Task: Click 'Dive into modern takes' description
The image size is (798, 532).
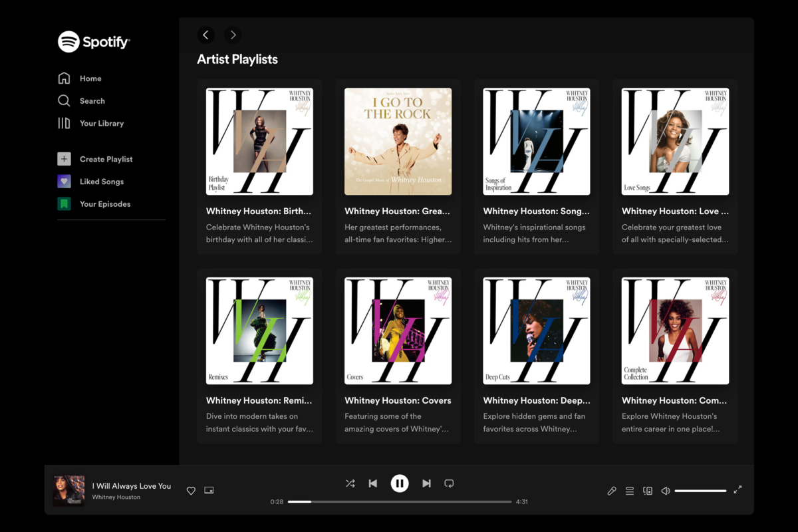Action: click(259, 423)
